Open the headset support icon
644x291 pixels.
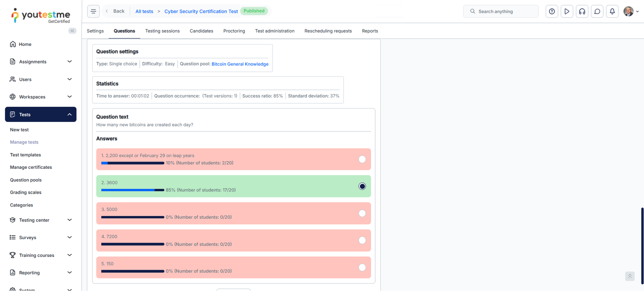click(x=582, y=11)
